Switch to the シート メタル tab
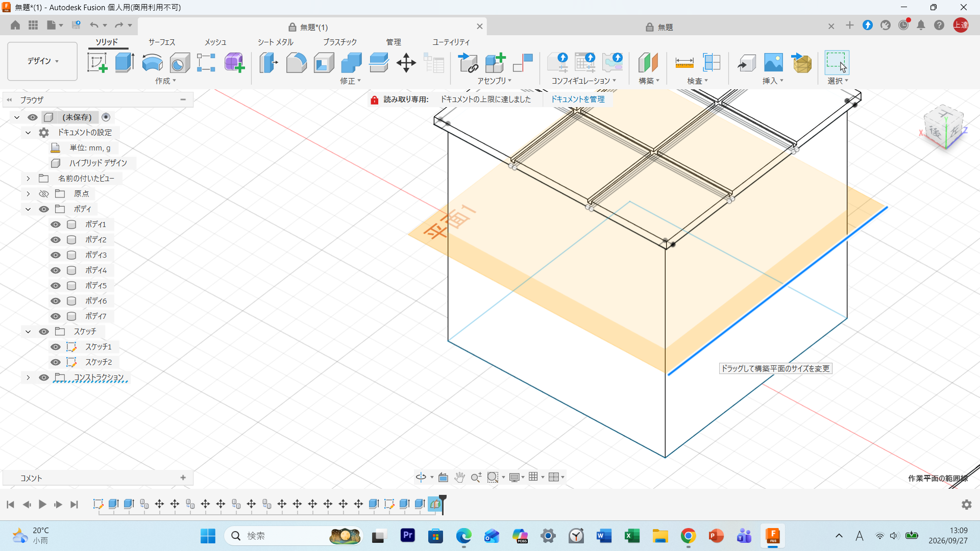Image resolution: width=980 pixels, height=551 pixels. [x=276, y=42]
